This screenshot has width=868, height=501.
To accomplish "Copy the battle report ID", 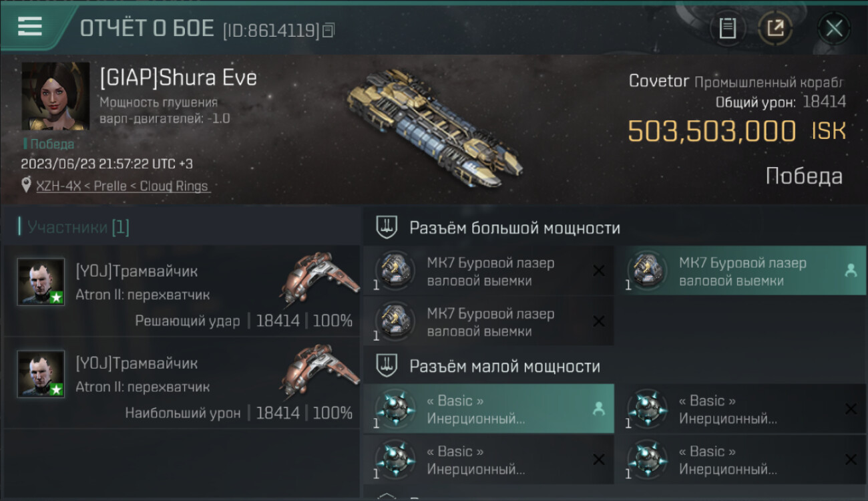I will pos(328,30).
